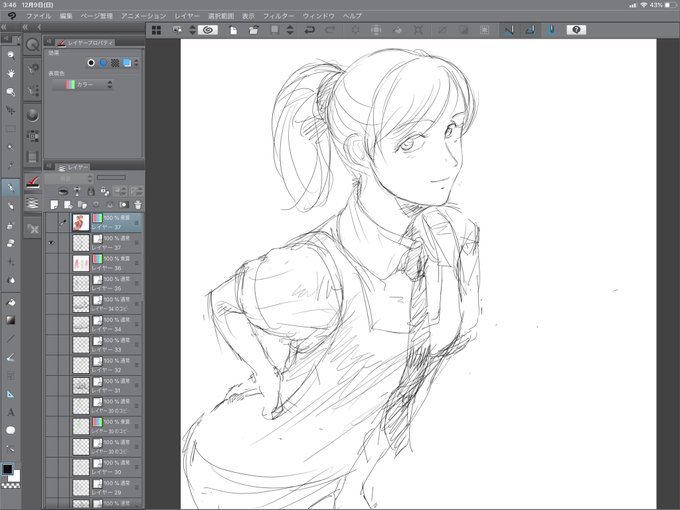Click the Delete layer trash icon
This screenshot has height=510, width=680.
[x=137, y=205]
